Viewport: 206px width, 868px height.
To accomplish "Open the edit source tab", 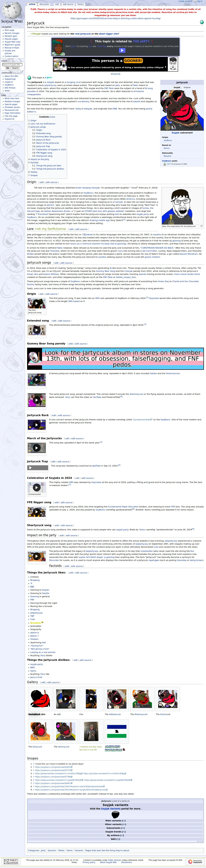I will click(x=68, y=4).
